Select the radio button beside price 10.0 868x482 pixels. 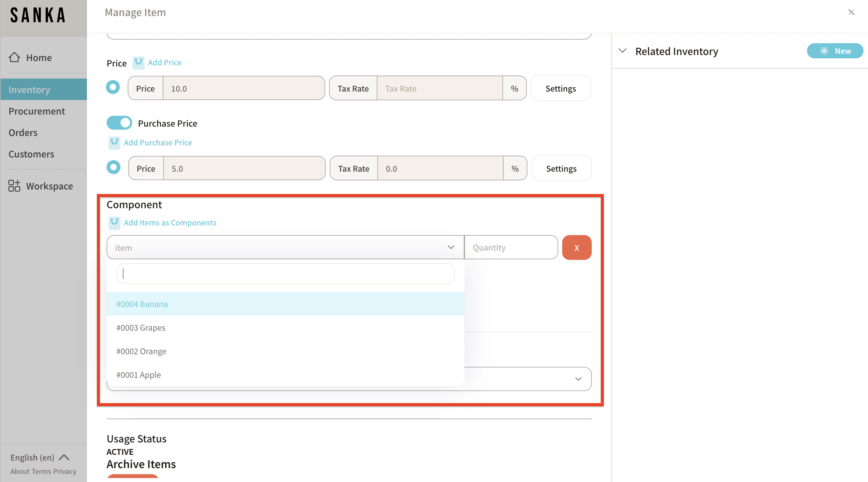[113, 87]
